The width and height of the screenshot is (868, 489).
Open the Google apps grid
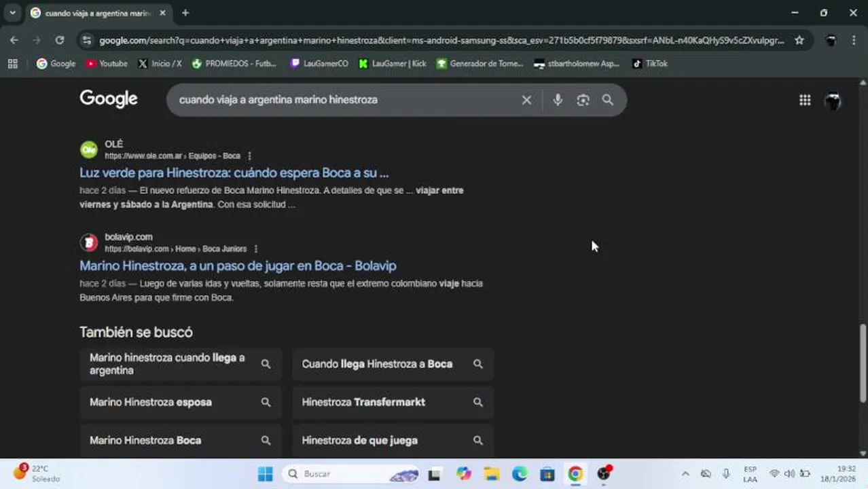click(805, 101)
